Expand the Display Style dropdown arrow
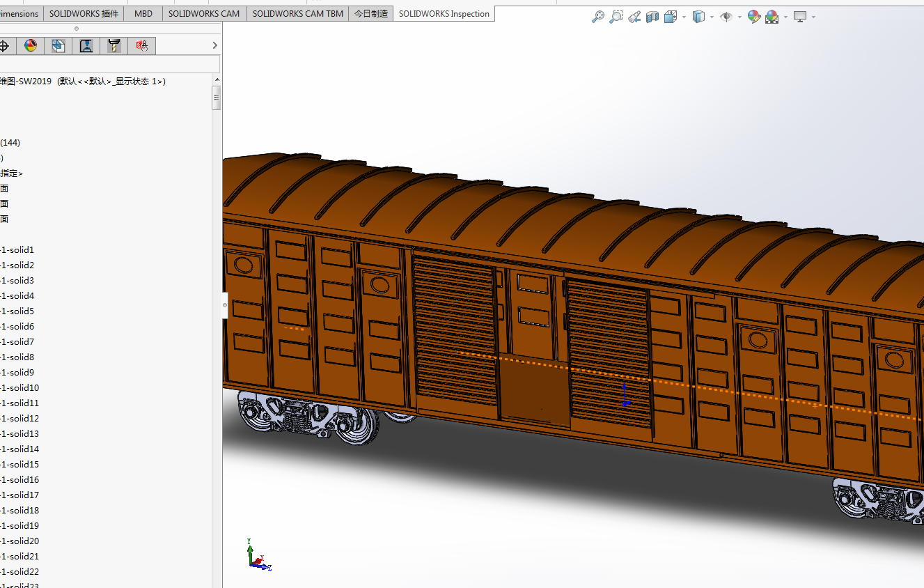Screen dimensions: 924x588 [x=712, y=17]
